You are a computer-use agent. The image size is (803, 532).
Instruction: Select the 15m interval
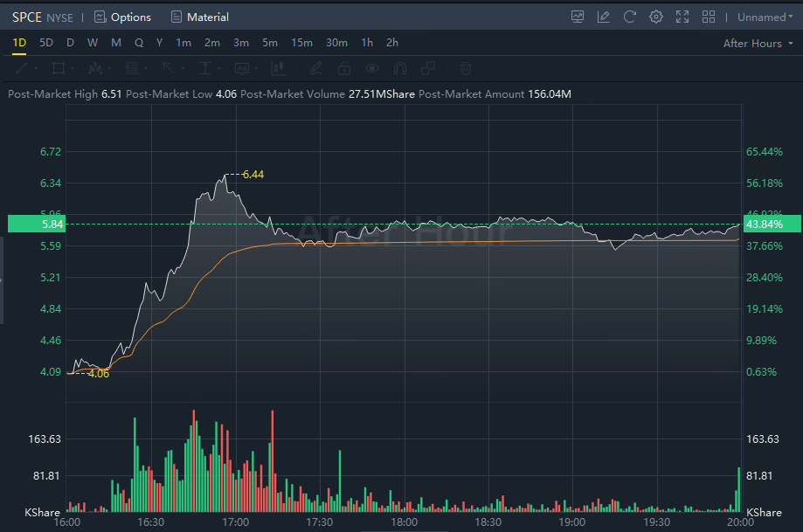301,43
